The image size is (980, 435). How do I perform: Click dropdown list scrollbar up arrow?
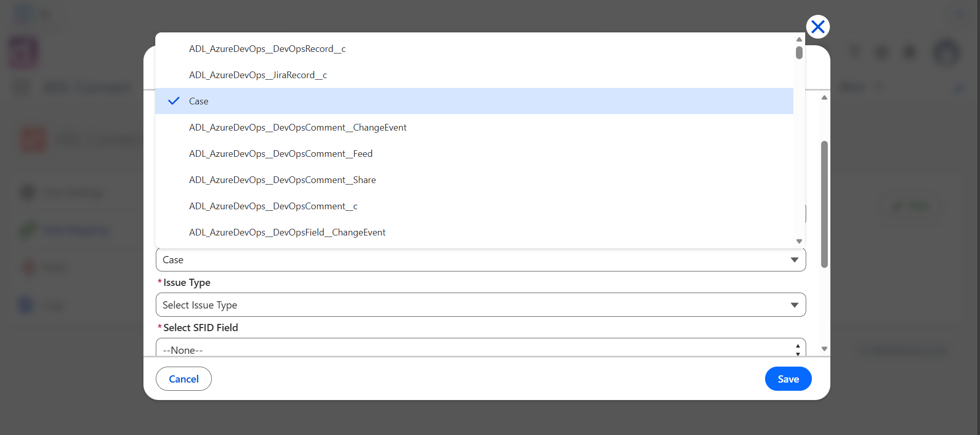[799, 39]
